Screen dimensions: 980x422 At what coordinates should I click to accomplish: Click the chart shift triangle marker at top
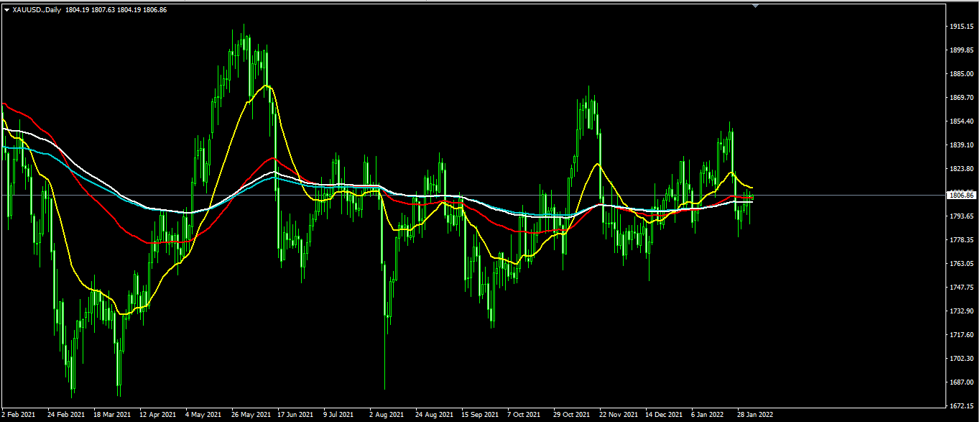[x=754, y=6]
